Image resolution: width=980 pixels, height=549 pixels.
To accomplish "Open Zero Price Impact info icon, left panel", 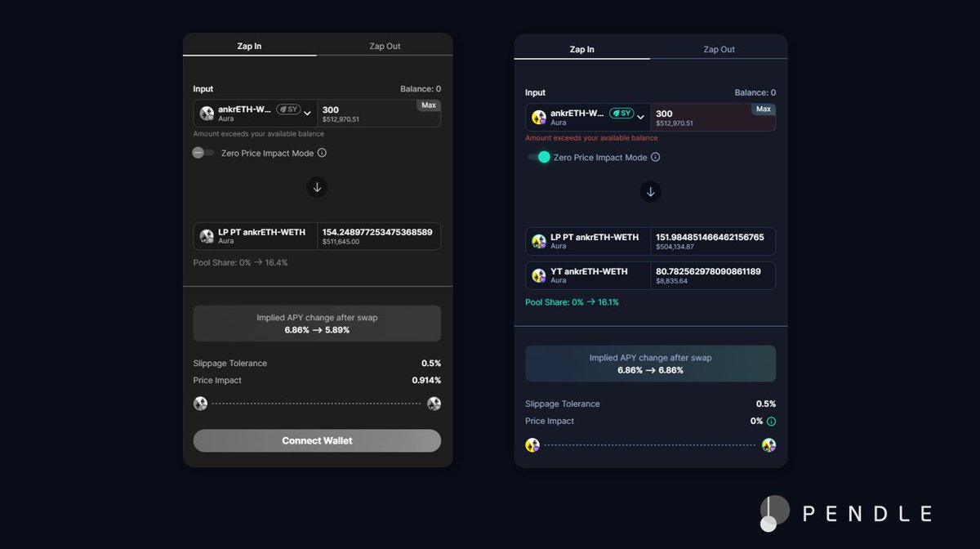I will point(322,153).
